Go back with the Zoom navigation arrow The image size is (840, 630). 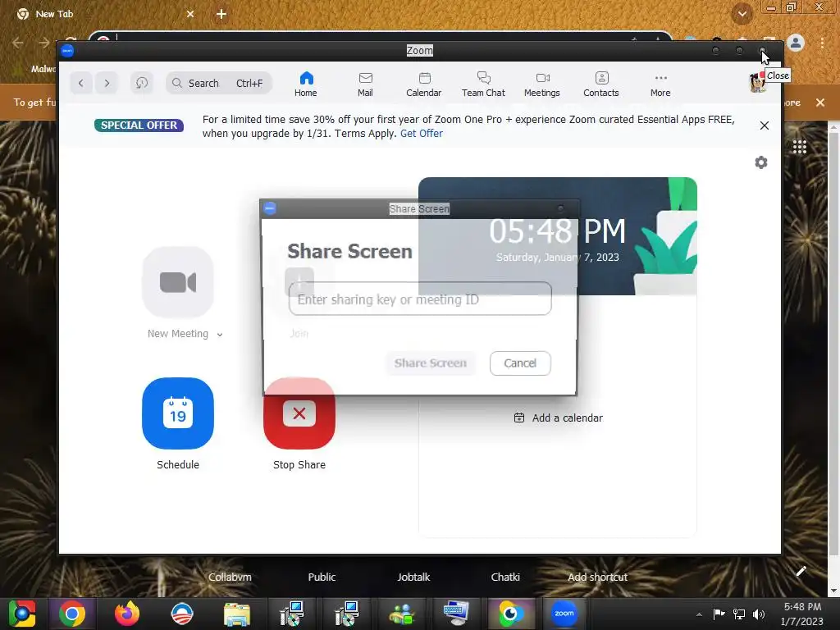(81, 83)
